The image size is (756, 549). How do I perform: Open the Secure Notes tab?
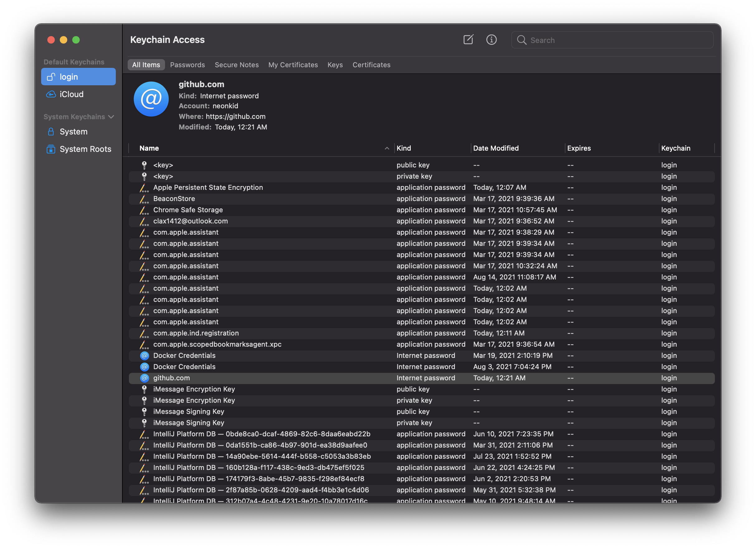(236, 65)
